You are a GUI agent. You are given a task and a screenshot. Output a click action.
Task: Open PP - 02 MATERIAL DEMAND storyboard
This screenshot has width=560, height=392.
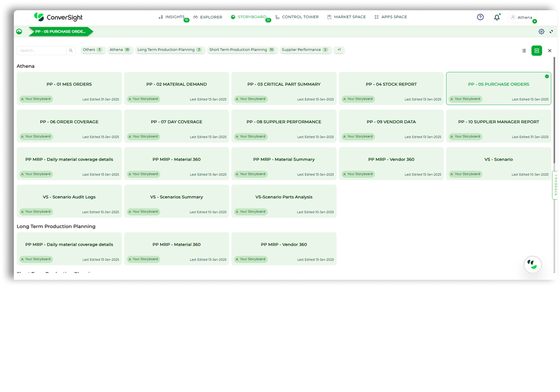[x=176, y=88]
